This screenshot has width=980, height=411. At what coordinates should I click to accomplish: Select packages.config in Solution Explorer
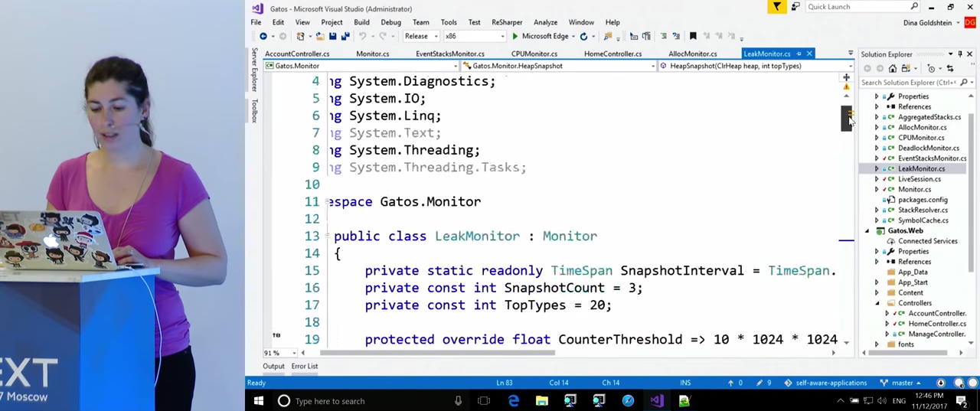point(923,200)
